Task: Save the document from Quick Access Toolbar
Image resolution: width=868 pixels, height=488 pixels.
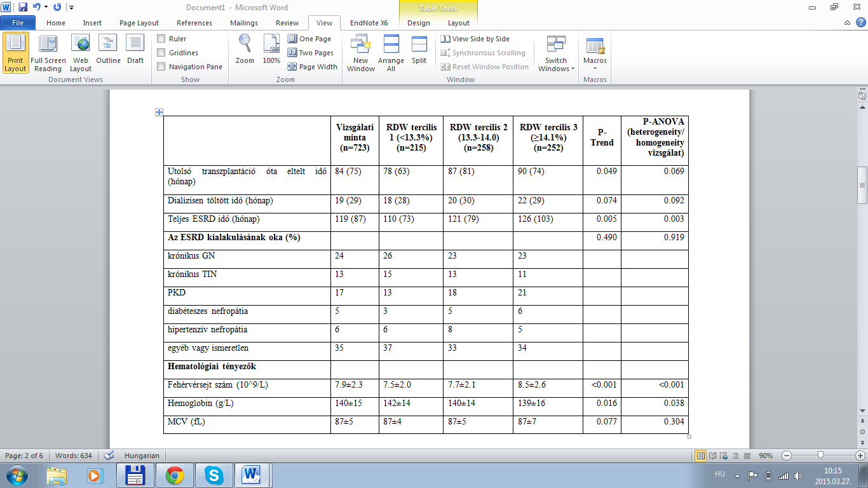Action: tap(23, 8)
